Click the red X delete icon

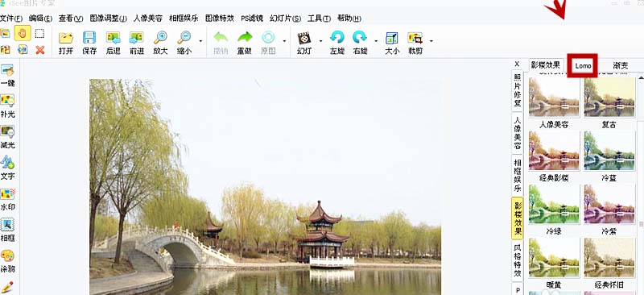pos(39,50)
